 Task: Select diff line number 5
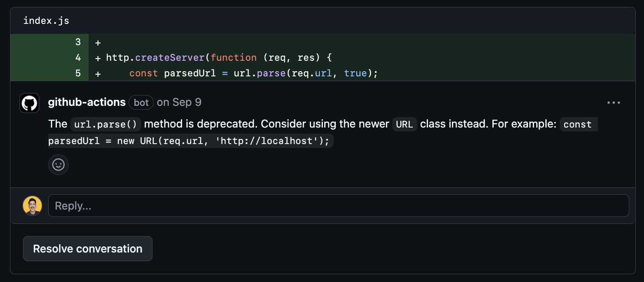[x=78, y=73]
